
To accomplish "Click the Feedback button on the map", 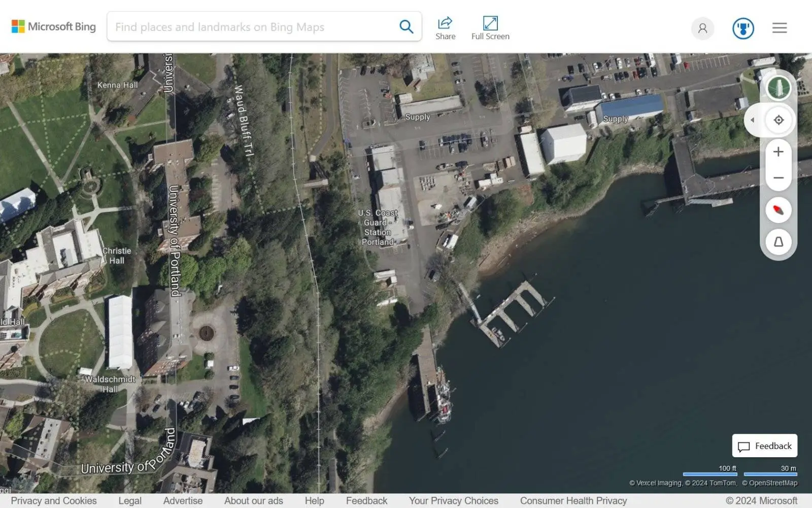I will [x=764, y=446].
